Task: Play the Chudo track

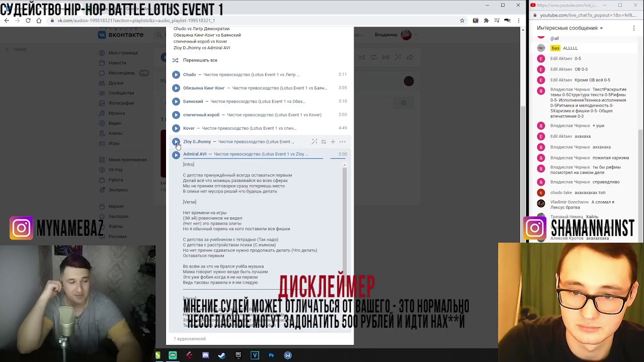Action: [176, 74]
